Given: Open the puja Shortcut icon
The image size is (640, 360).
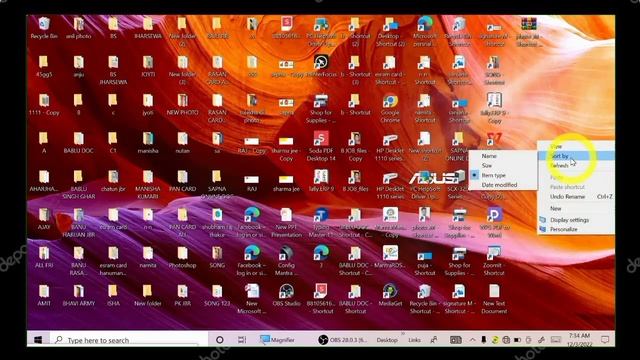Looking at the screenshot, I should 424,261.
